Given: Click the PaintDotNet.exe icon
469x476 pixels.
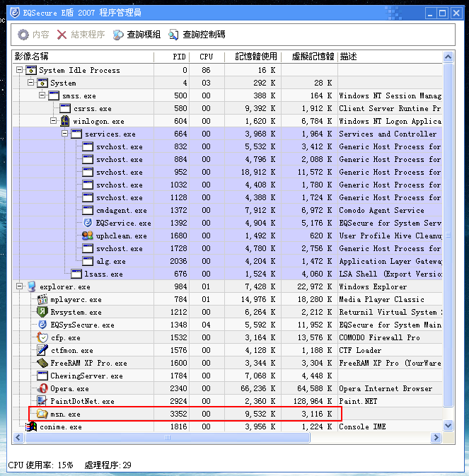Looking at the screenshot, I should click(x=42, y=401).
